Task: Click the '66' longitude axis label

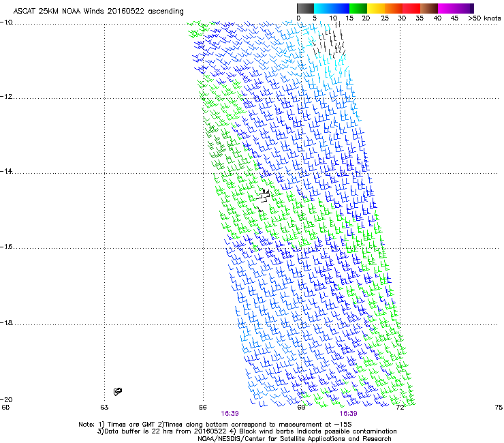Action: coord(203,408)
